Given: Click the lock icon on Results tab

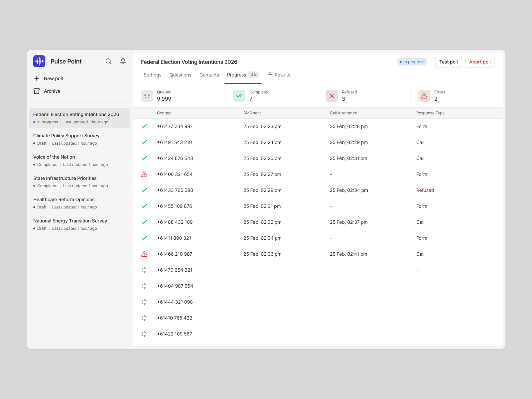Looking at the screenshot, I should 270,75.
